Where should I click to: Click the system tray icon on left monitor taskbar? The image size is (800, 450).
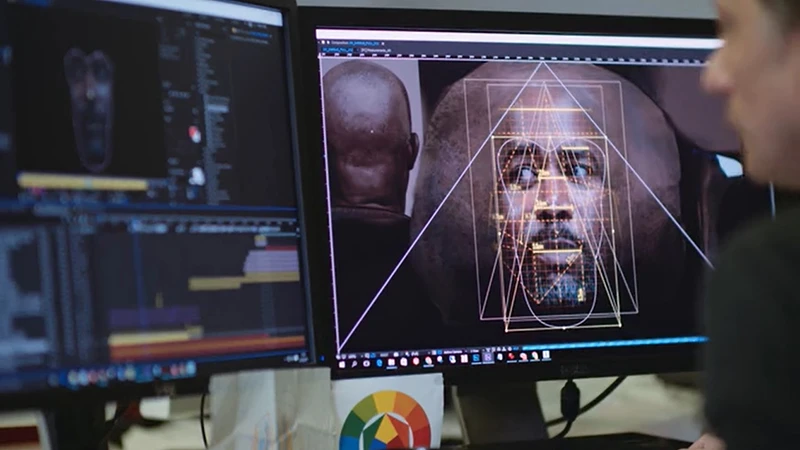pos(294,357)
